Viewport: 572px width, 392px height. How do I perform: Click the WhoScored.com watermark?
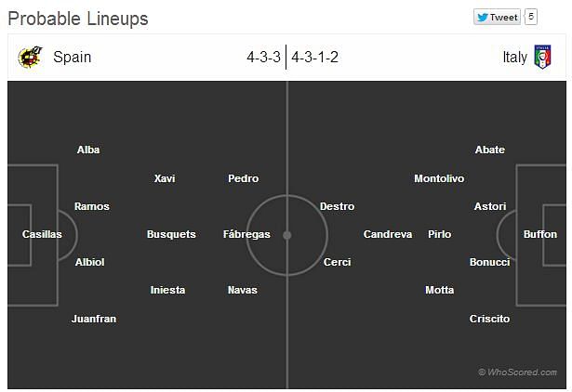pyautogui.click(x=517, y=372)
